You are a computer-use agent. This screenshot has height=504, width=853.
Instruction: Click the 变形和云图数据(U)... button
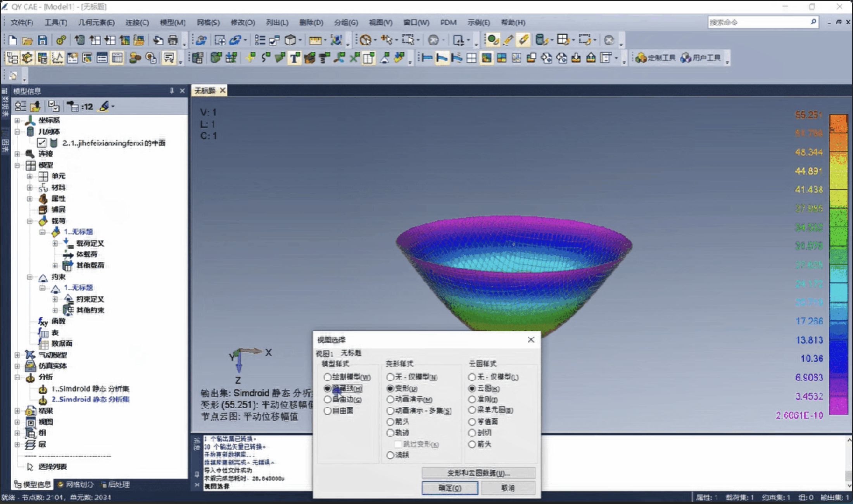[x=478, y=473]
